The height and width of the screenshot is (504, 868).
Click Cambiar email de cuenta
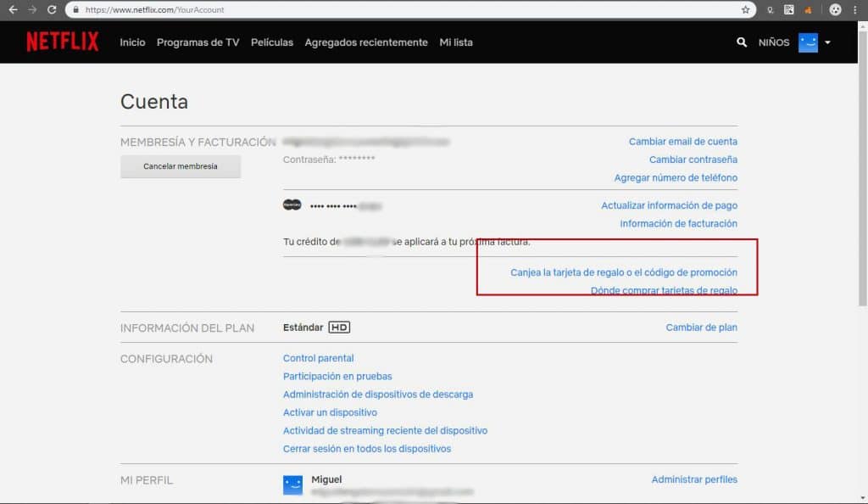(683, 141)
